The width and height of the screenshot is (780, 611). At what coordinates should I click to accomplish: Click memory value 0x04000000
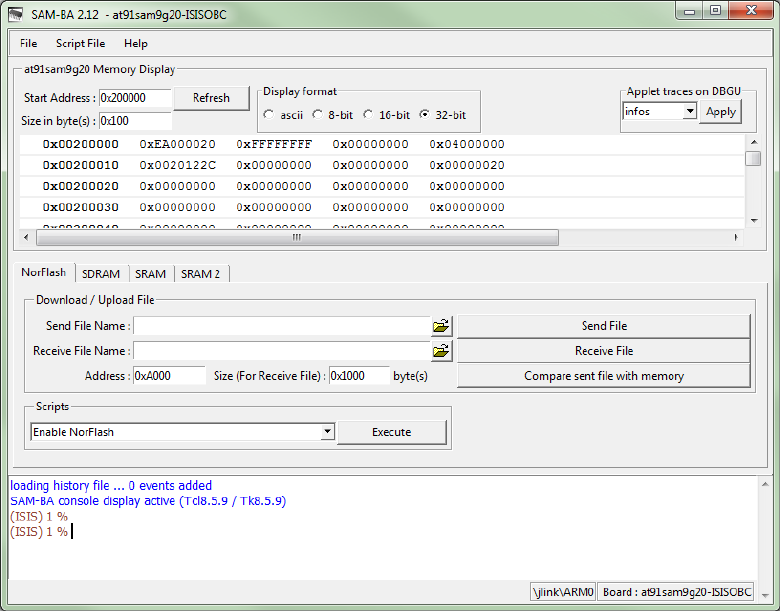[x=467, y=144]
